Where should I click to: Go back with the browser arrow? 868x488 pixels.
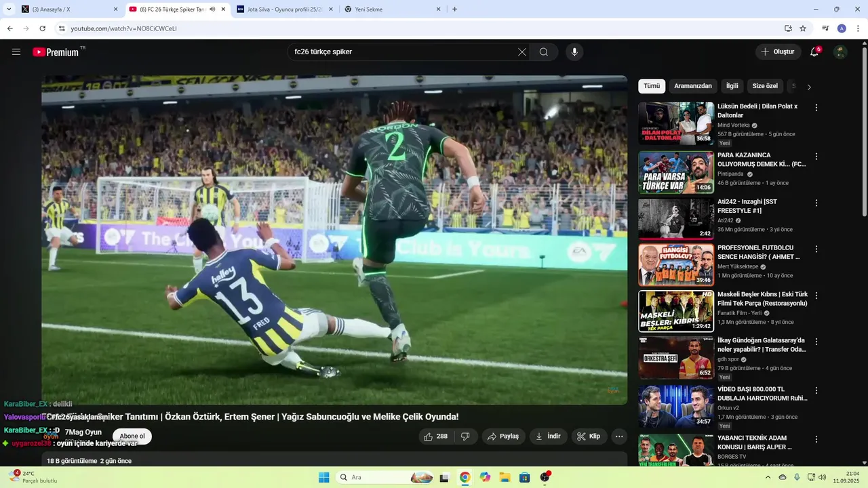[x=9, y=28]
